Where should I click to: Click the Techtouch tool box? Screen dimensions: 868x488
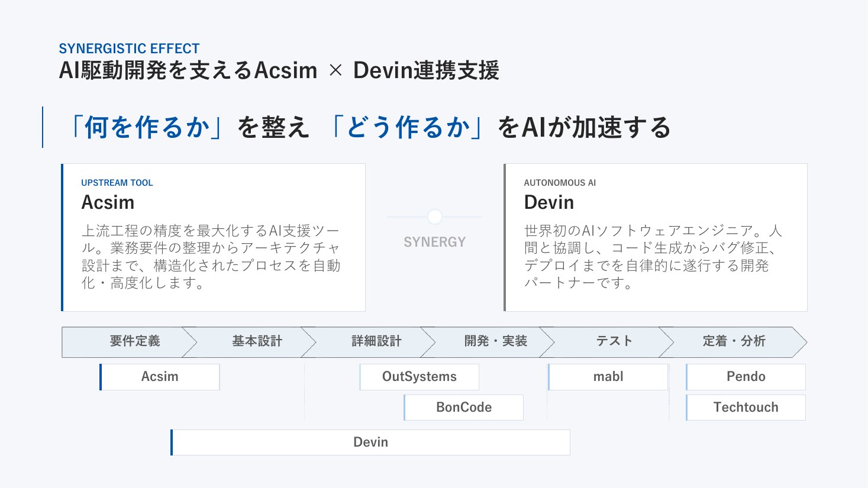(746, 408)
